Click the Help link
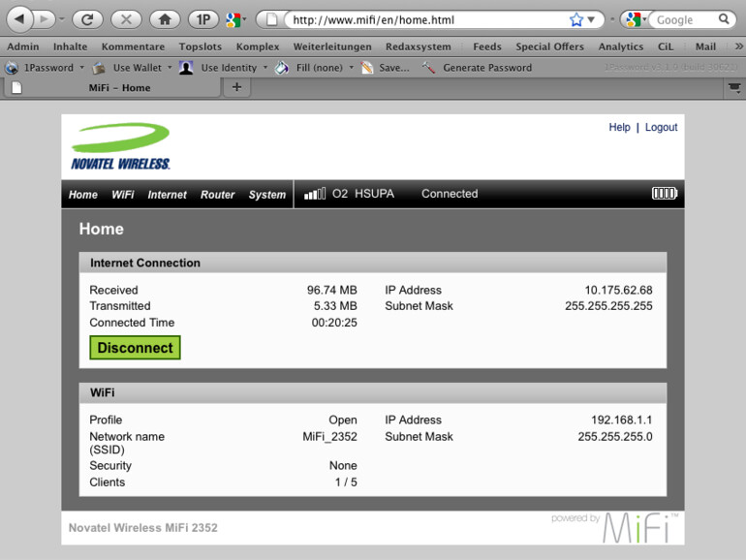This screenshot has width=746, height=560. [619, 127]
